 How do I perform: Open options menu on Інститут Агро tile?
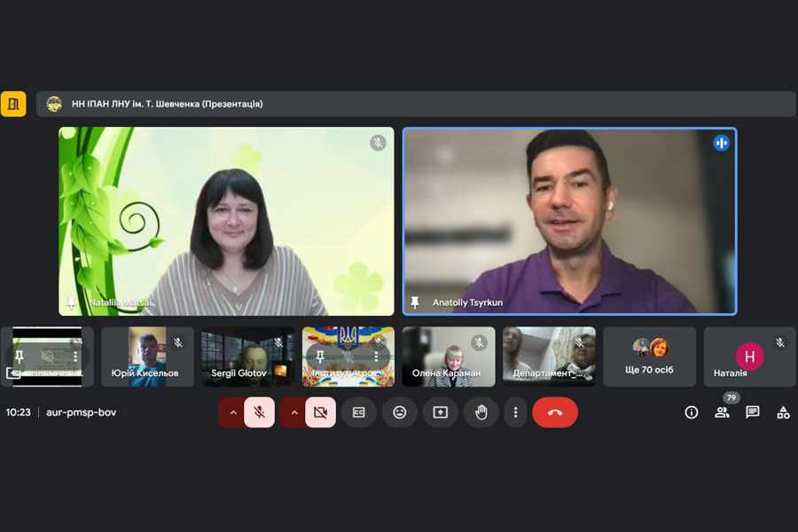[x=376, y=356]
